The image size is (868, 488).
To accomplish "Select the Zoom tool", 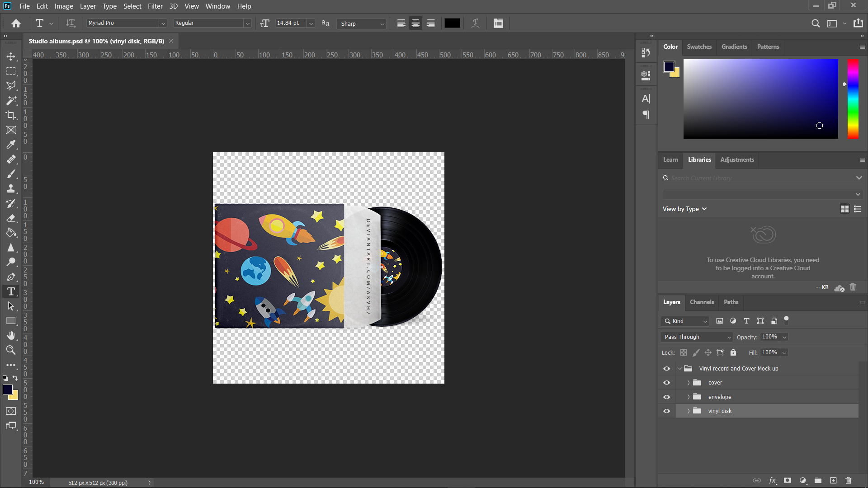I will click(11, 350).
